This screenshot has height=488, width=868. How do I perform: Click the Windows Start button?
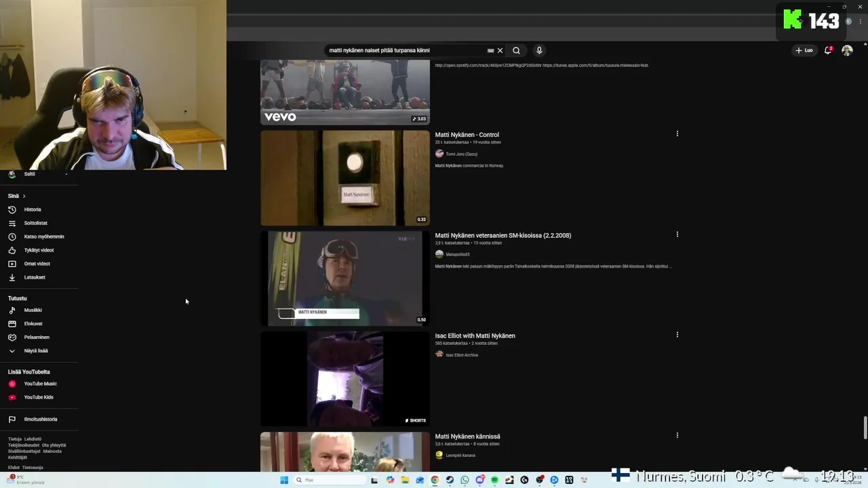point(284,480)
